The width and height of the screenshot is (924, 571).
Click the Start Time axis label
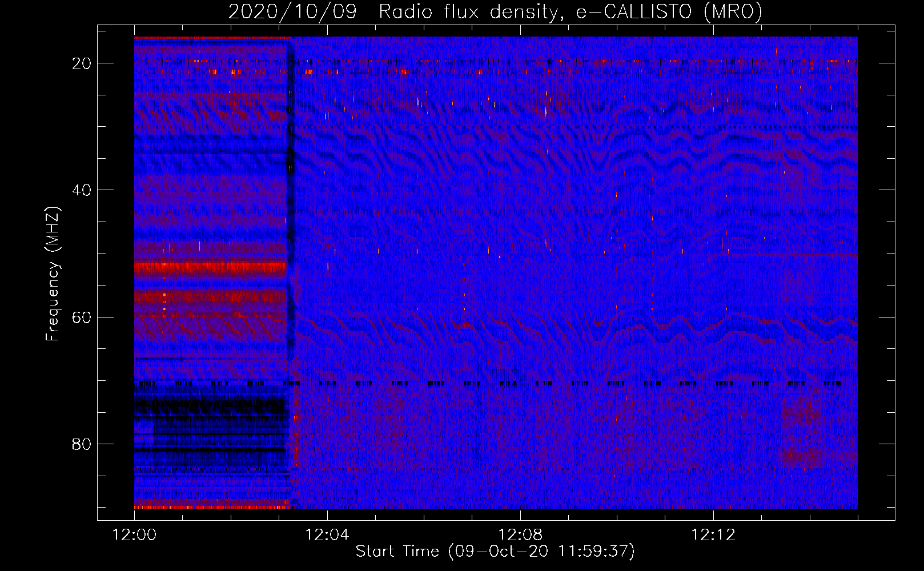click(495, 551)
